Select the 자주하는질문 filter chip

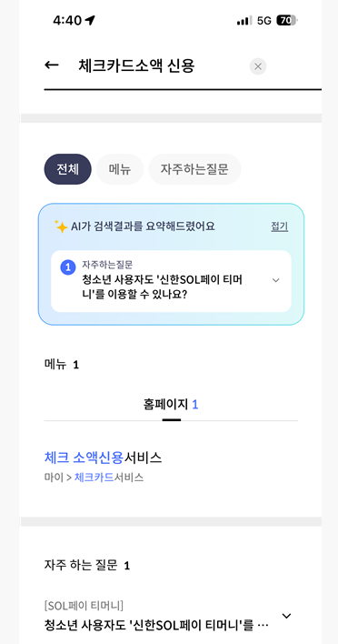tap(194, 169)
